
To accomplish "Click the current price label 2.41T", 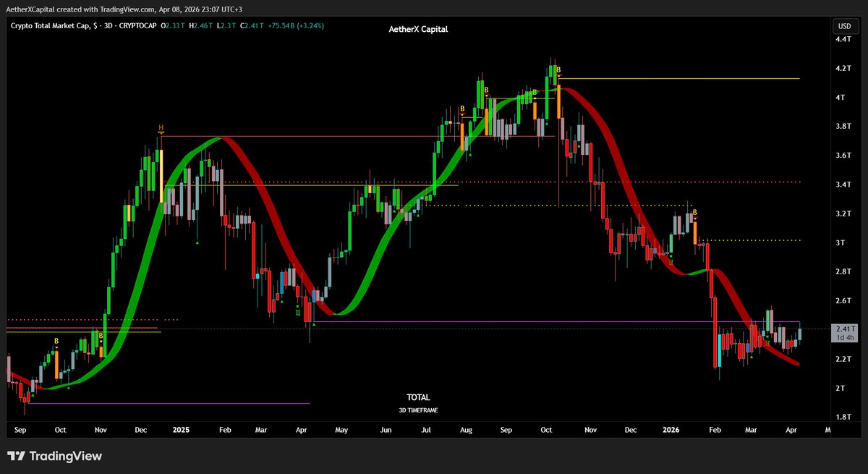I will click(x=844, y=329).
